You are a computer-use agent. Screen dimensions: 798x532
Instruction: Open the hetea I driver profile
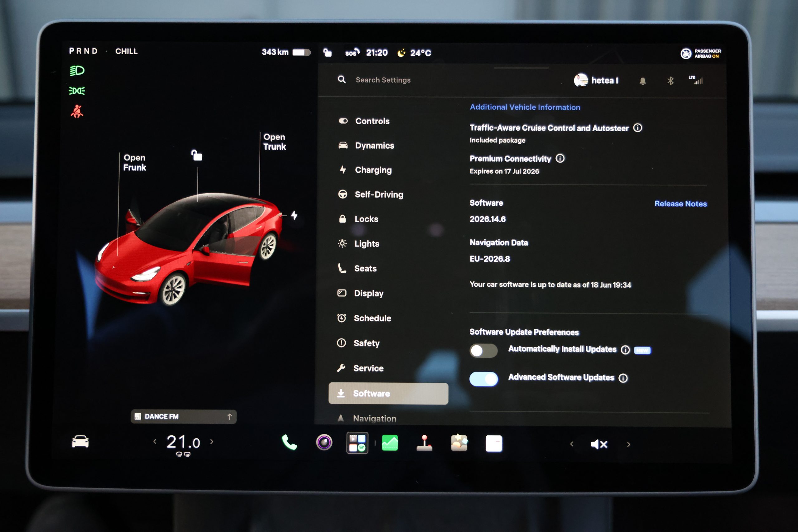596,80
